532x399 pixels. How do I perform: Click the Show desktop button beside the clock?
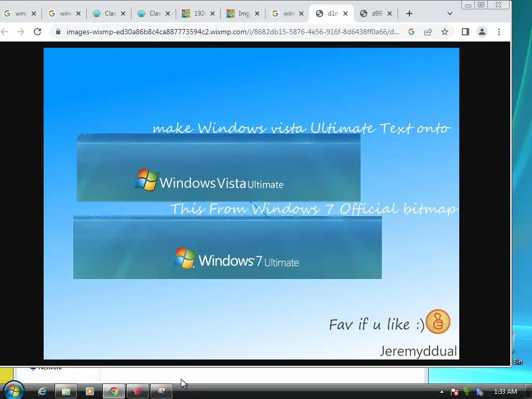tap(528, 392)
